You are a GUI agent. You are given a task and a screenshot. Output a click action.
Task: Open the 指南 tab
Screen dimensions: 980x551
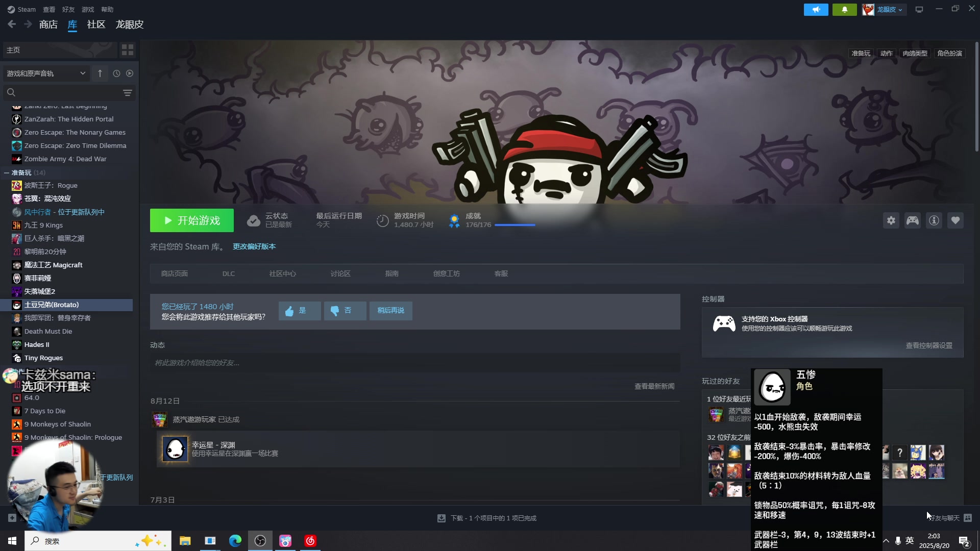392,274
